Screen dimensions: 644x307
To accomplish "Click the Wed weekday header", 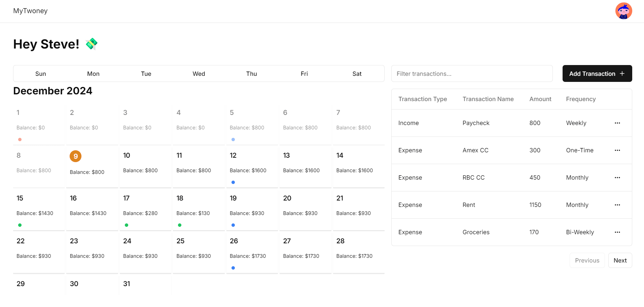I will tap(199, 74).
